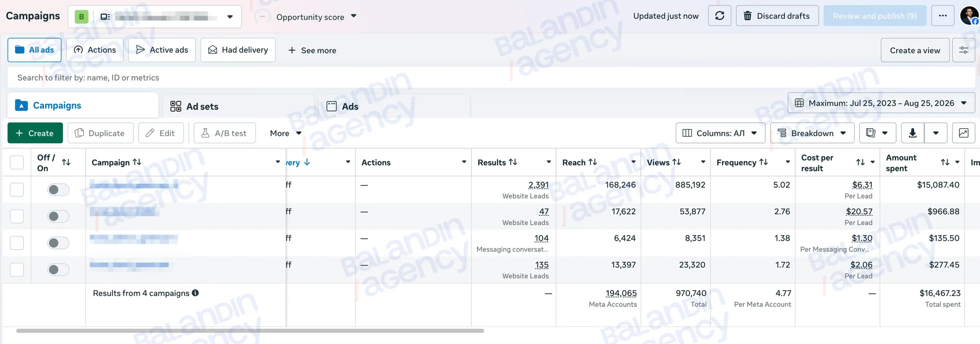The image size is (980, 344).
Task: Click the export download arrow icon
Action: (912, 133)
